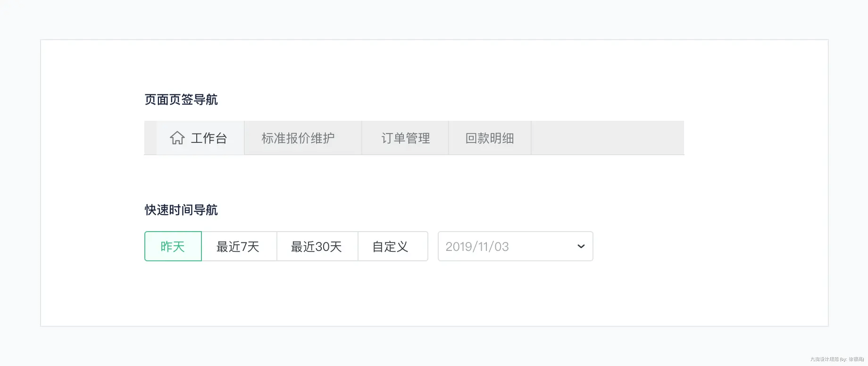
Task: Open the date selection combo box
Action: pos(516,246)
